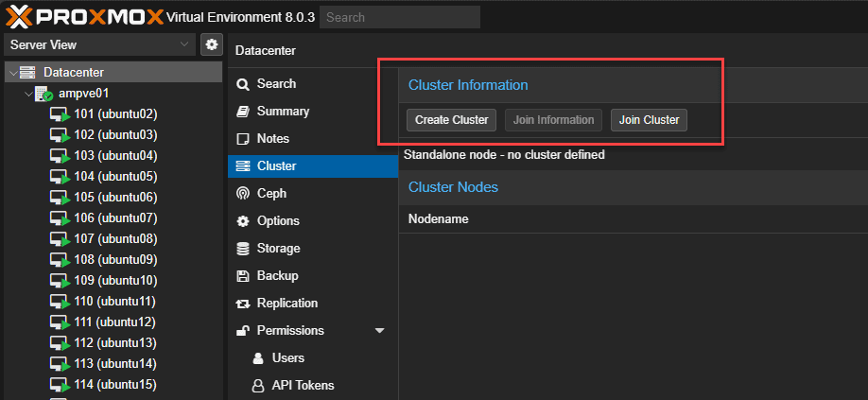
Task: Select the ampve01 node label
Action: pyautogui.click(x=83, y=94)
